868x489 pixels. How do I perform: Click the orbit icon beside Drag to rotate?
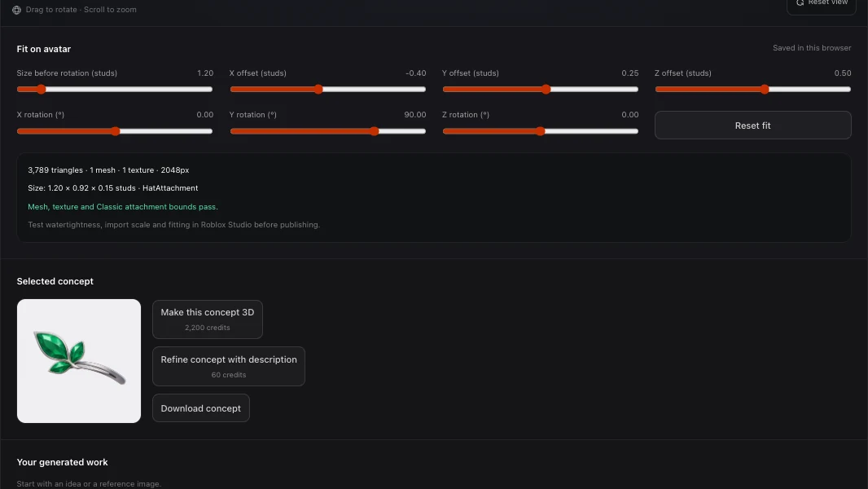tap(16, 10)
